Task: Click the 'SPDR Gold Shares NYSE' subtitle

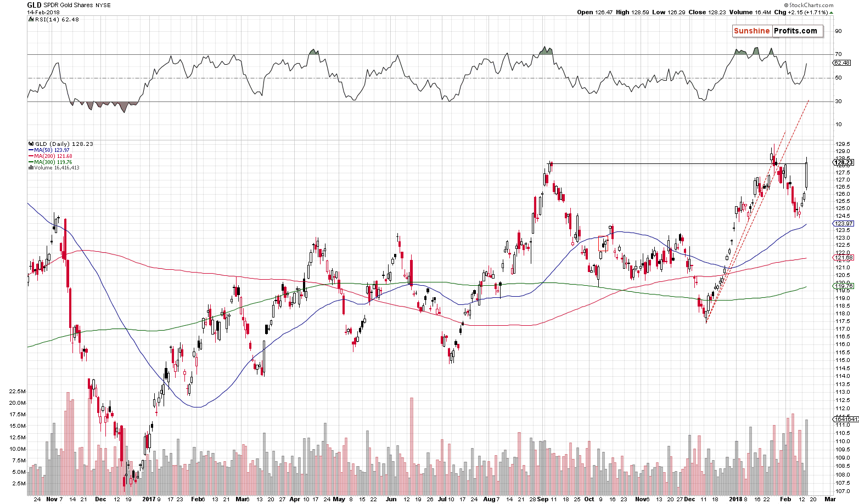Action: point(77,5)
